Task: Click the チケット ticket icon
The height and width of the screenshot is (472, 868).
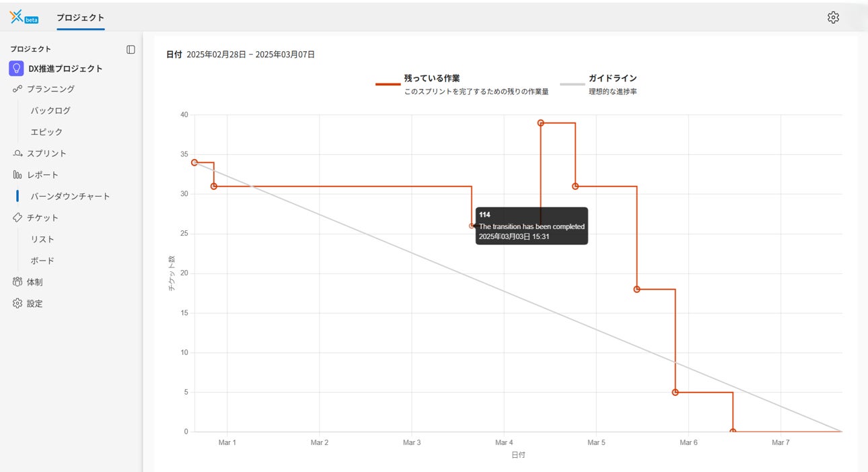Action: pos(17,217)
